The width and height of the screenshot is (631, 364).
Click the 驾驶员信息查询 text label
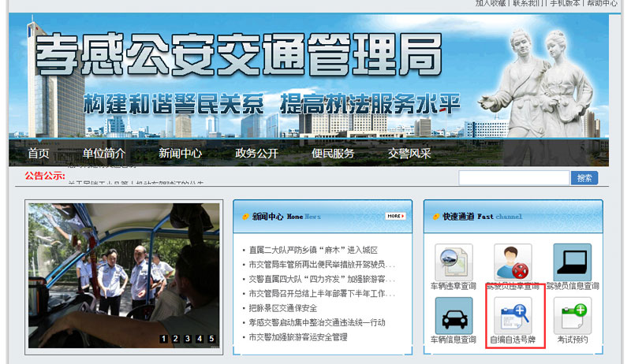coord(573,286)
